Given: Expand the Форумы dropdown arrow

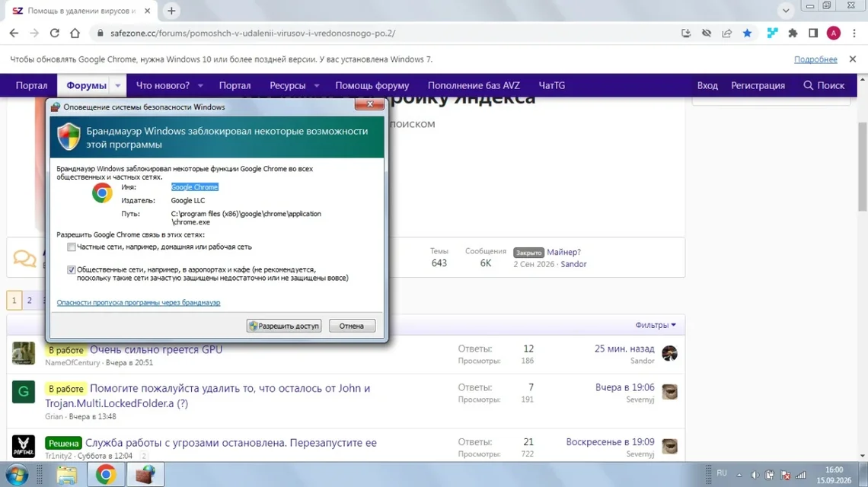Looking at the screenshot, I should [x=117, y=85].
